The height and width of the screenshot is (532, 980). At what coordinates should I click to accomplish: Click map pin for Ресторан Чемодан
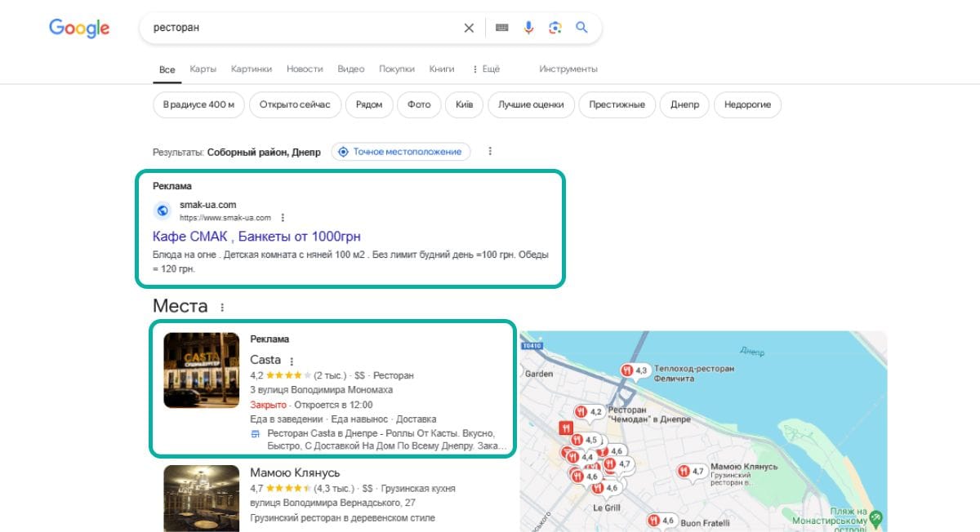(589, 412)
